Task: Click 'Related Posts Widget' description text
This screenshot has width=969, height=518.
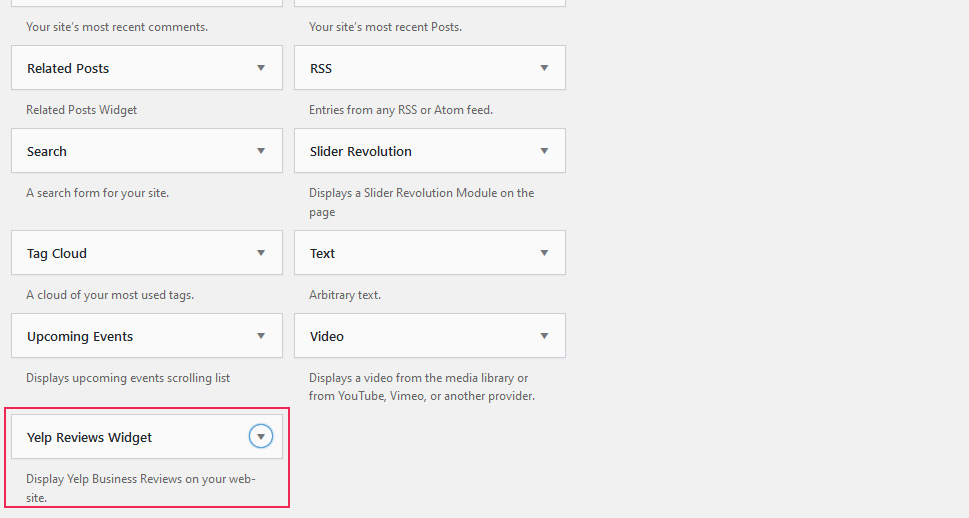Action: [x=82, y=110]
